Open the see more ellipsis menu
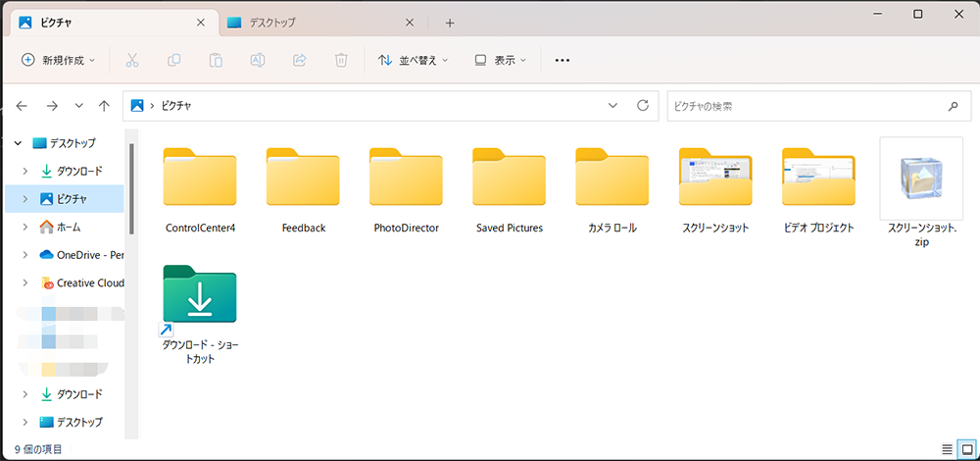980x461 pixels. click(562, 60)
